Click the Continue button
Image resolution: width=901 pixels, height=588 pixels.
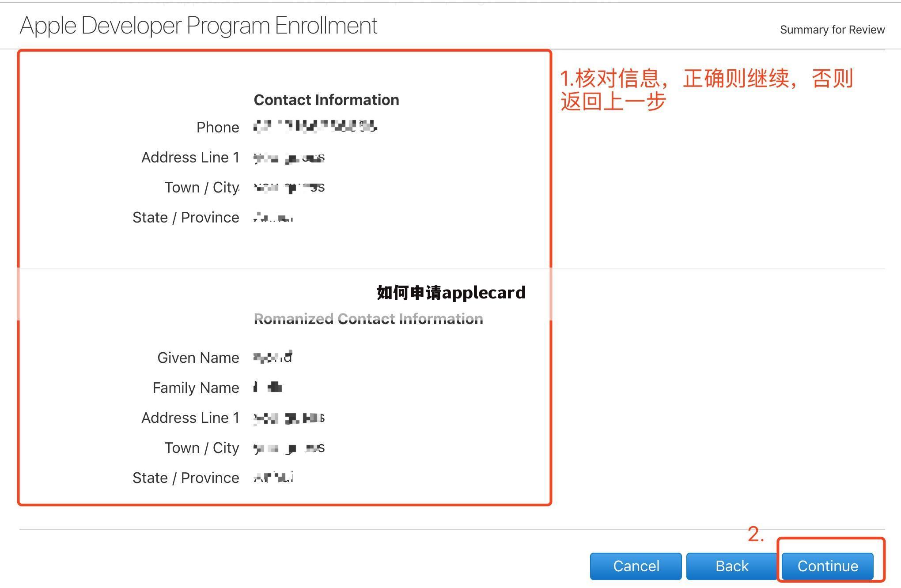tap(827, 566)
